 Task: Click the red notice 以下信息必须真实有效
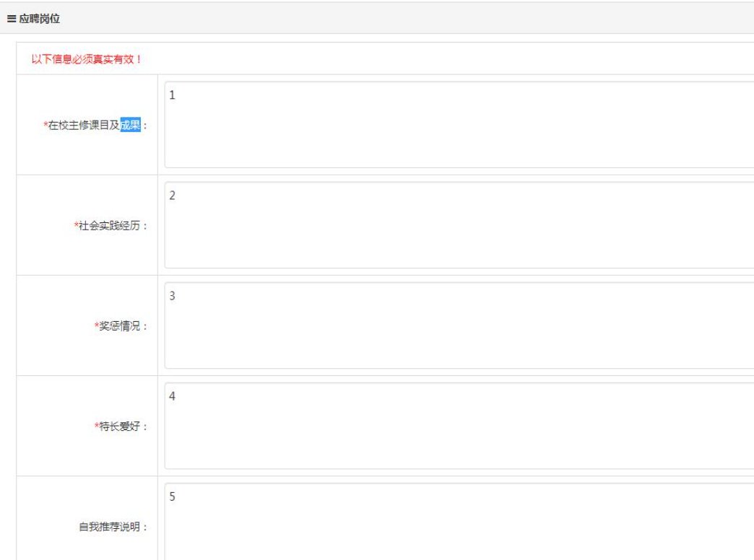coord(87,59)
